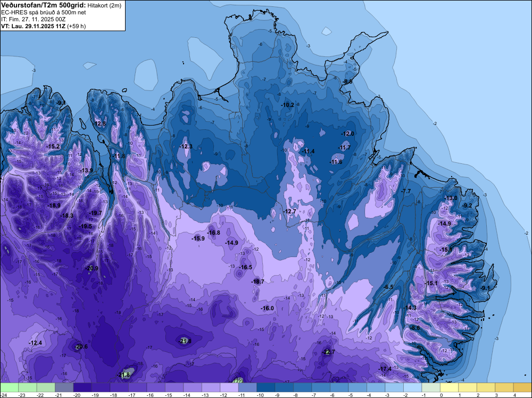Select the -12.0 temperature value
Screen dimensions: 532x398
tap(347, 134)
